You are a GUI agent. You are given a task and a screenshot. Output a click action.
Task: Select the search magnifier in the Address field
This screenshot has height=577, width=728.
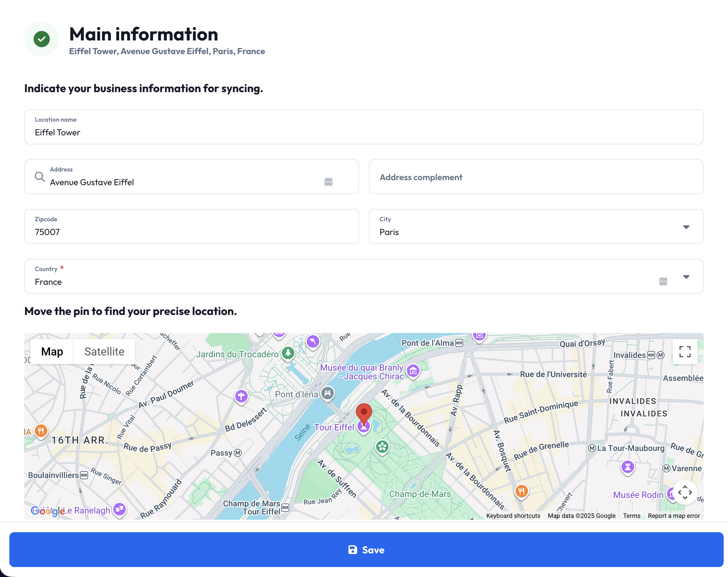pos(39,177)
